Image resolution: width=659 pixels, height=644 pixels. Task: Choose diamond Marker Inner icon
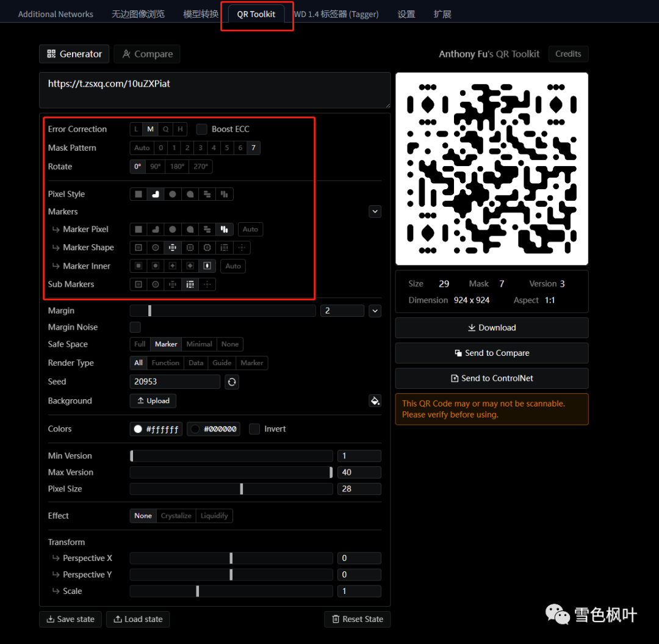pyautogui.click(x=190, y=266)
